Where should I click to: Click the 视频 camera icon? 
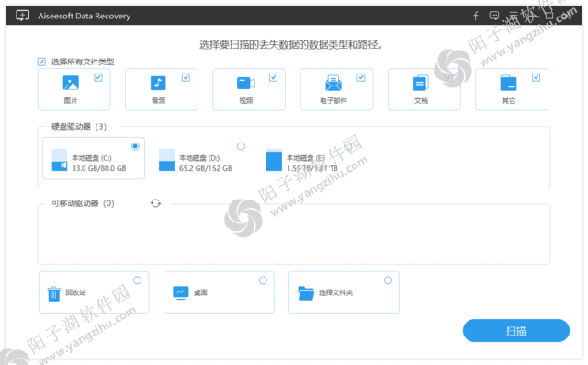pos(246,84)
